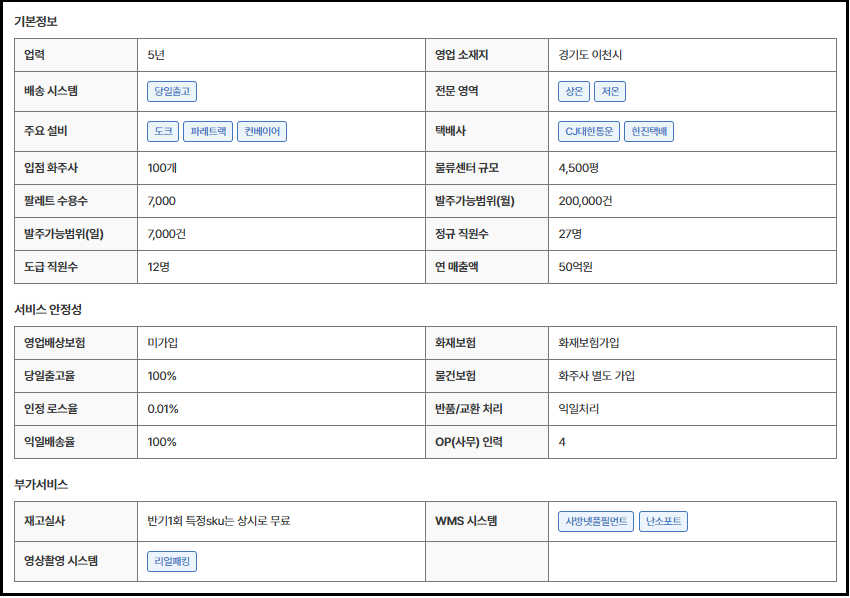Click the 리얼패킹 video system tag
850x598 pixels.
coord(172,562)
